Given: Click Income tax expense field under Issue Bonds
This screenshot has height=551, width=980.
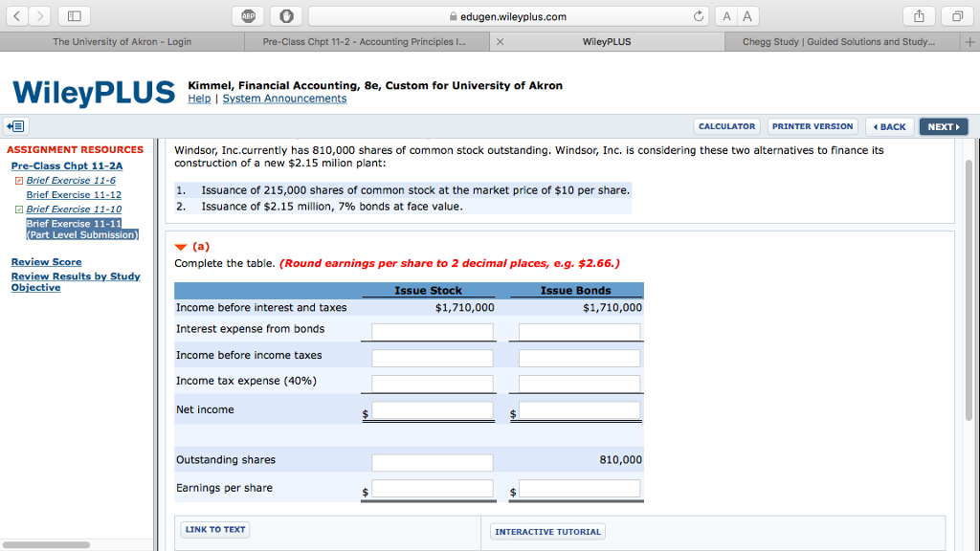Looking at the screenshot, I should click(x=579, y=383).
